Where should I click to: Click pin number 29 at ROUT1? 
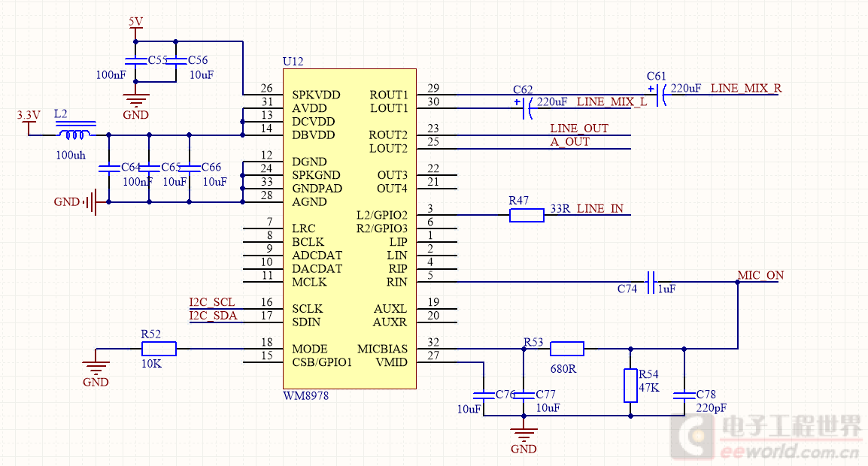[433, 89]
